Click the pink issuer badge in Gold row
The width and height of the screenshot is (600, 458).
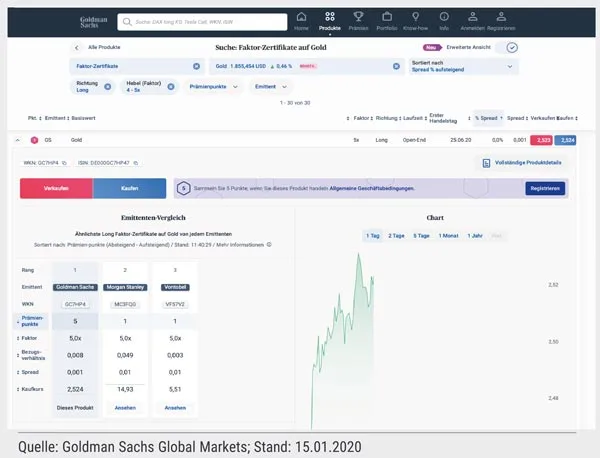[x=34, y=140]
